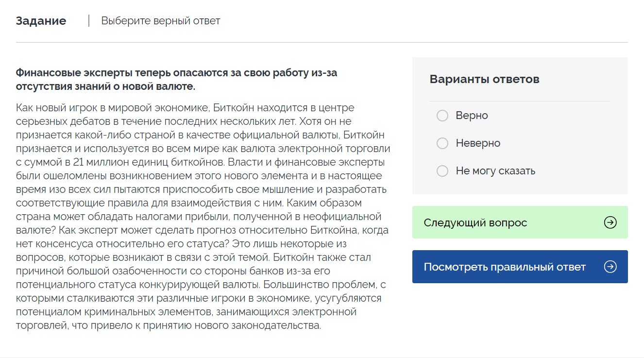Click the vertical separator beside 'Задание'

(89, 21)
